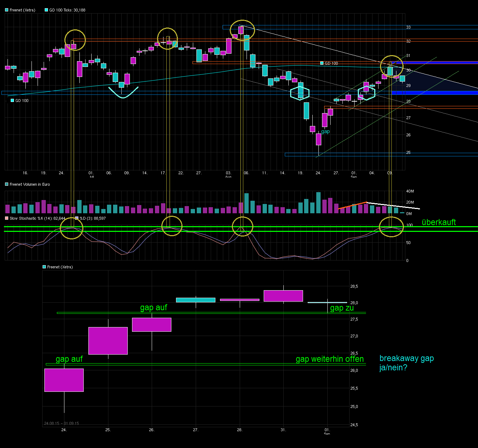This screenshot has height=448, width=478.
Task: Click the 'gap weiterhin offen' annotation
Action: [330, 359]
